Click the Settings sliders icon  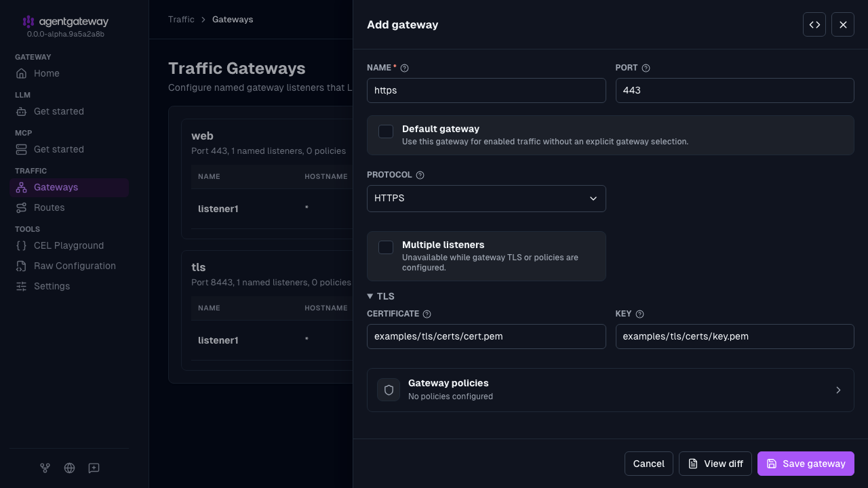coord(22,286)
